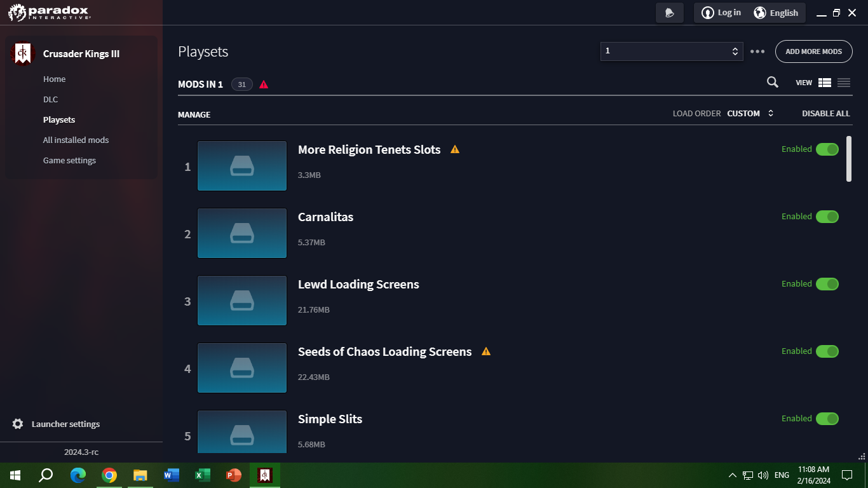This screenshot has width=868, height=488.
Task: Open Microsoft Edge from taskbar
Action: click(x=78, y=475)
